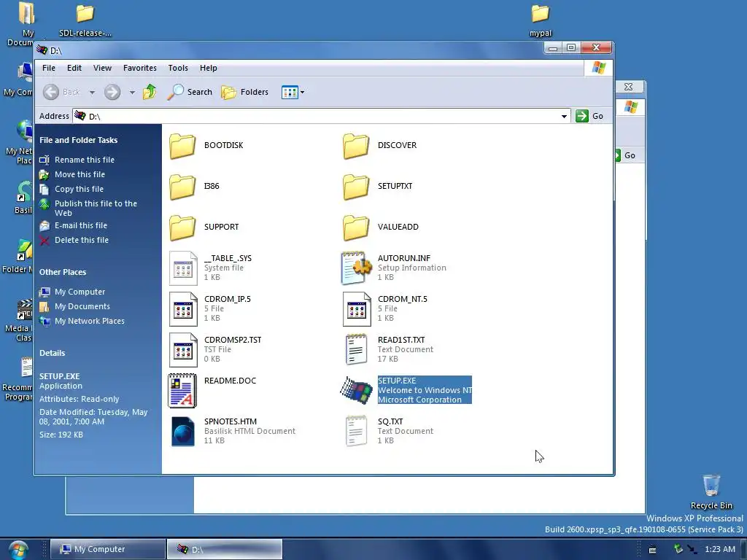Open the Search toolbar button
Viewport: 747px width, 560px height.
pyautogui.click(x=190, y=92)
